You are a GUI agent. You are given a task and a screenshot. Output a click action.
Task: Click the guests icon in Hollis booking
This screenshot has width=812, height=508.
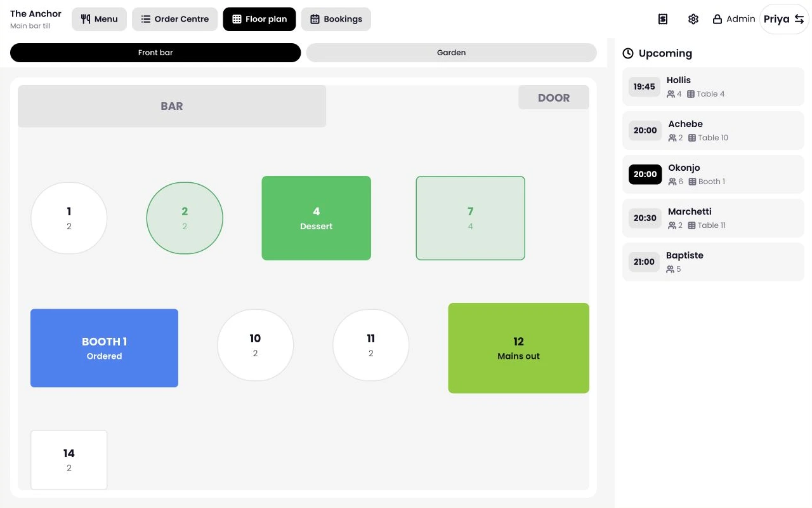coord(671,94)
